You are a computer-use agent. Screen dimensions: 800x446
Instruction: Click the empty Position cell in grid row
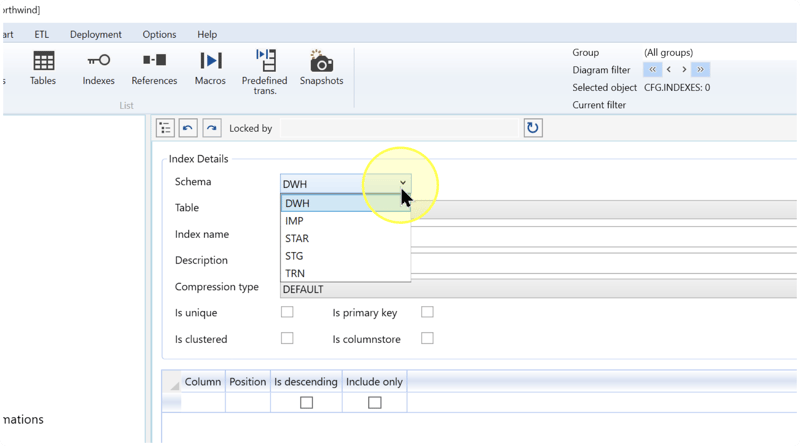tap(248, 403)
